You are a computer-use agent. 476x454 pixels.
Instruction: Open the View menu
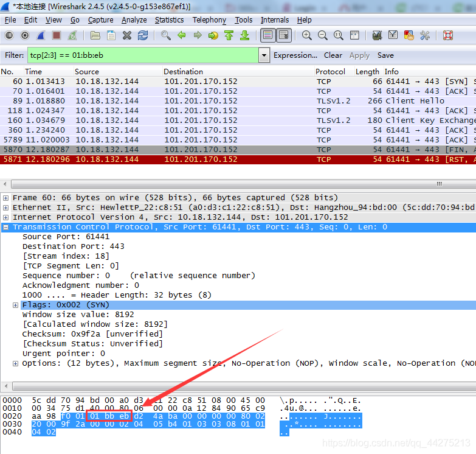tap(53, 20)
